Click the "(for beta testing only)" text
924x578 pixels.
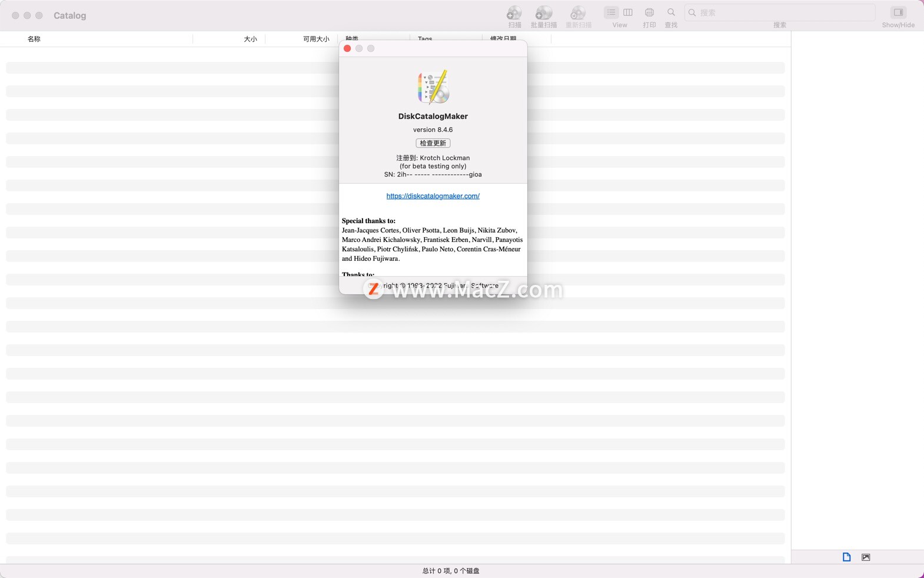433,166
